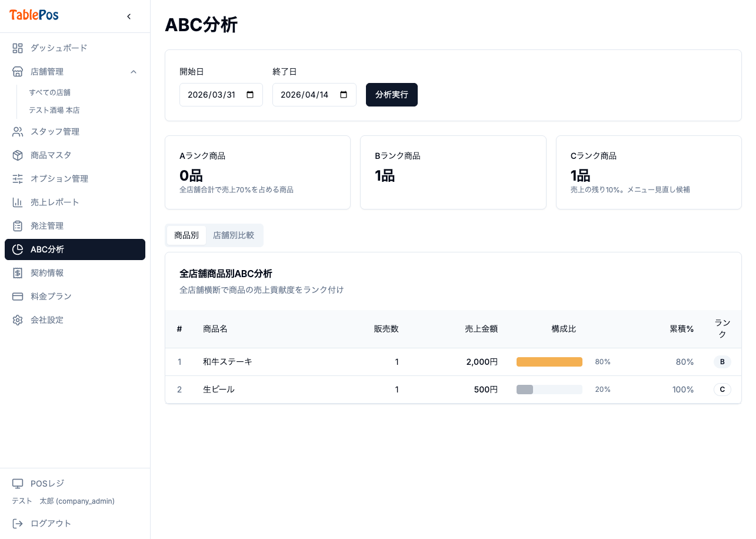The image size is (756, 539).
Task: Click the logout arrow icon
Action: point(18,524)
